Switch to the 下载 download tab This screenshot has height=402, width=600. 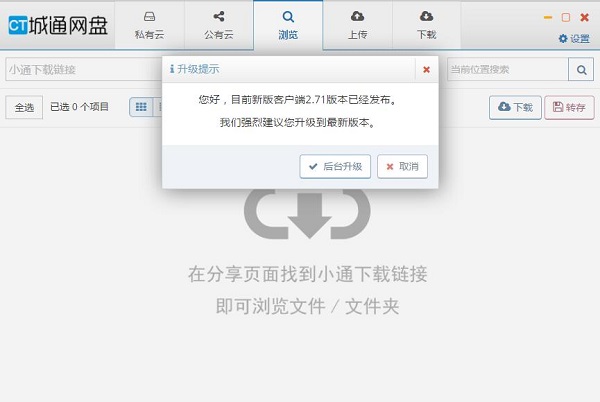426,25
